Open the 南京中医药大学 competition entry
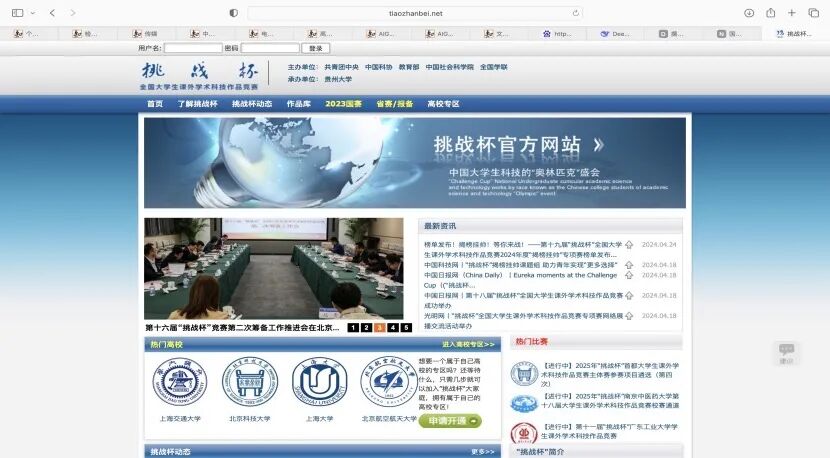Viewport: 830px width, 458px height. coord(609,400)
